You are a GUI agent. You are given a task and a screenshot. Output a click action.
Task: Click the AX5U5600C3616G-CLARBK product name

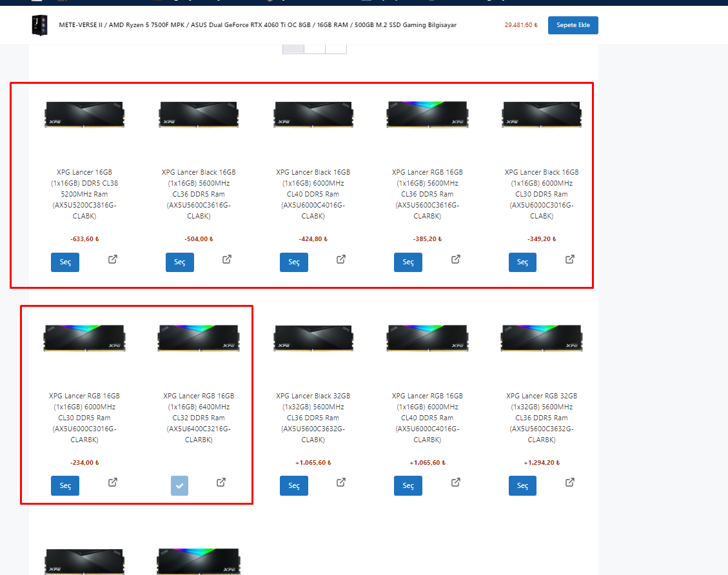(x=428, y=194)
